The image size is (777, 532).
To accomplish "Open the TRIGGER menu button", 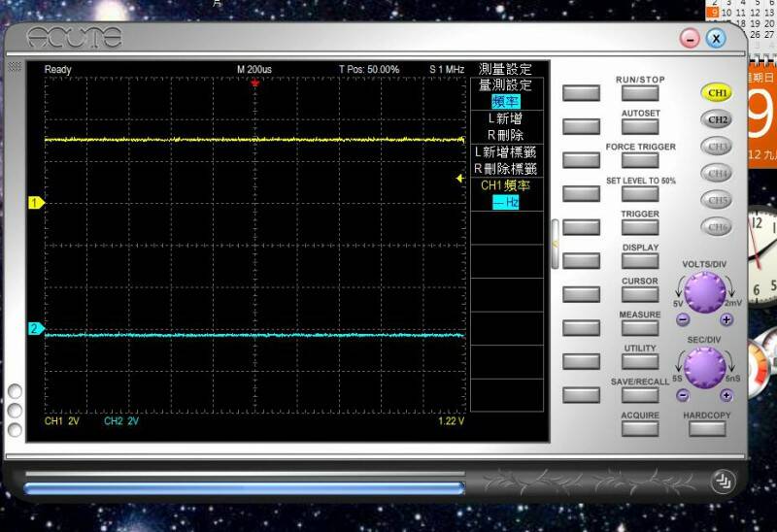I will (640, 227).
